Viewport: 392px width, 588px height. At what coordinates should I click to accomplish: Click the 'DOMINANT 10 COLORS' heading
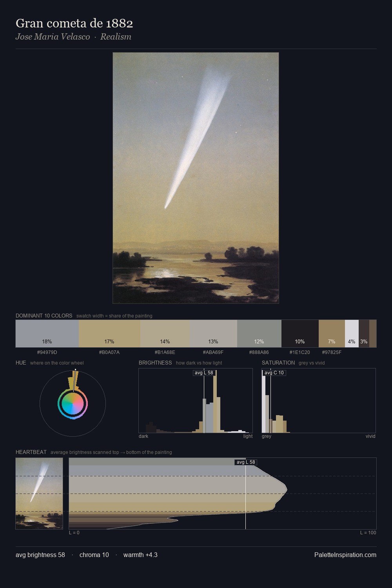44,316
